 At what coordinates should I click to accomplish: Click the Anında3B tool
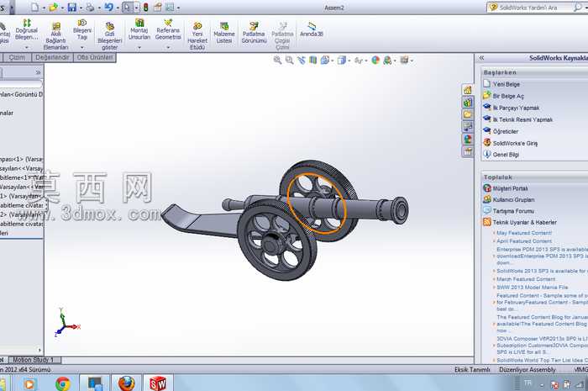coord(312,29)
